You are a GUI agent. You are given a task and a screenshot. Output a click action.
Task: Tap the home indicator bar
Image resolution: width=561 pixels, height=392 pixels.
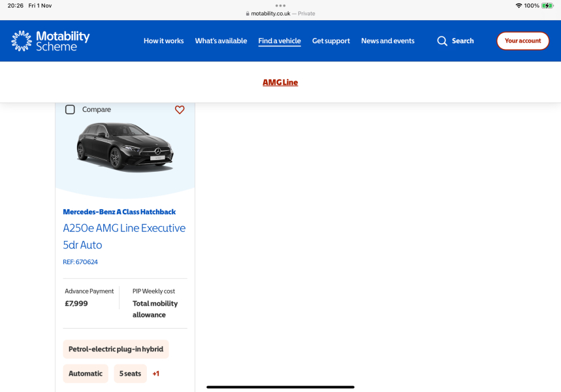click(280, 387)
